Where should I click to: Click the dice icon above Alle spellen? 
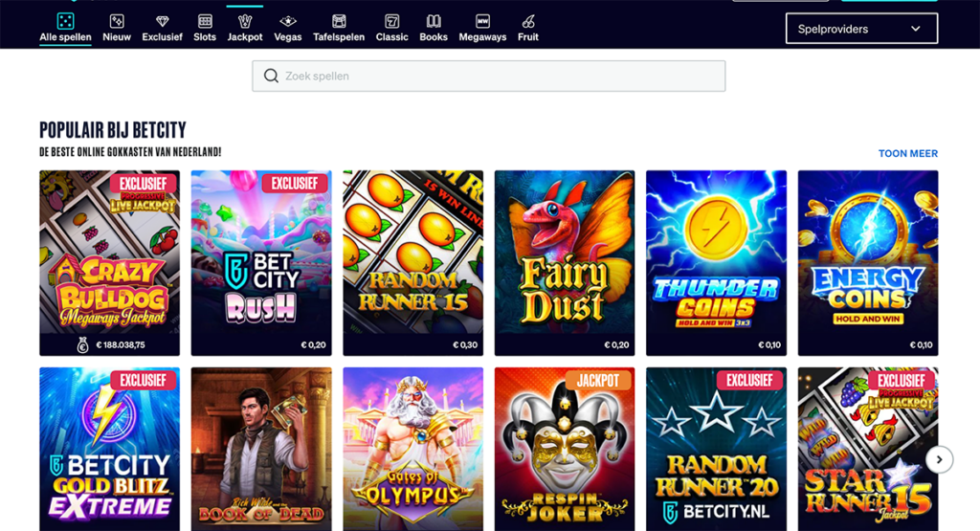[65, 21]
